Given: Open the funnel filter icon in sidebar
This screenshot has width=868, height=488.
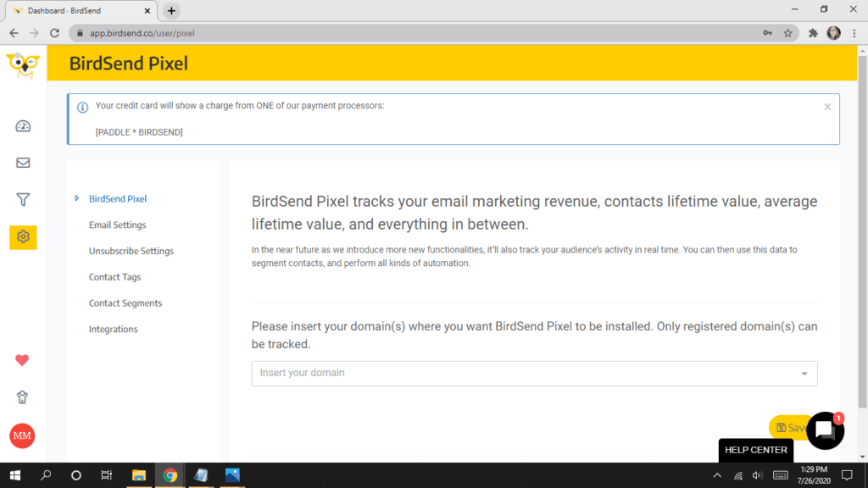Looking at the screenshot, I should pos(23,199).
